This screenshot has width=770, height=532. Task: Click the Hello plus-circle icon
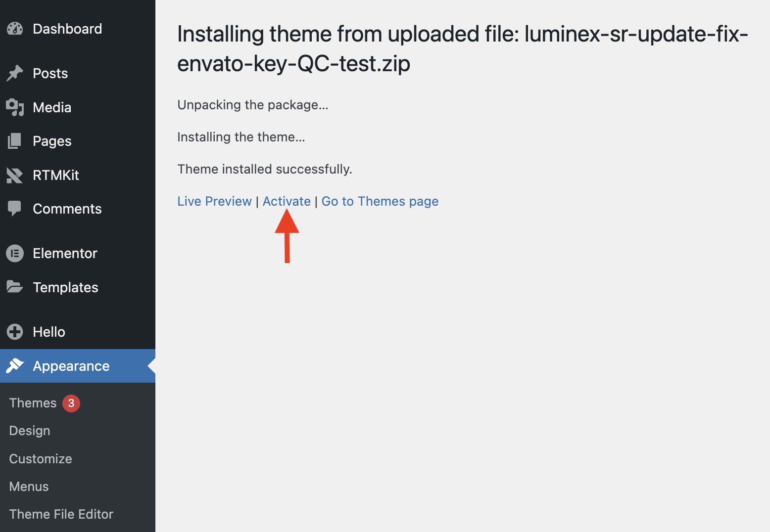coord(15,332)
